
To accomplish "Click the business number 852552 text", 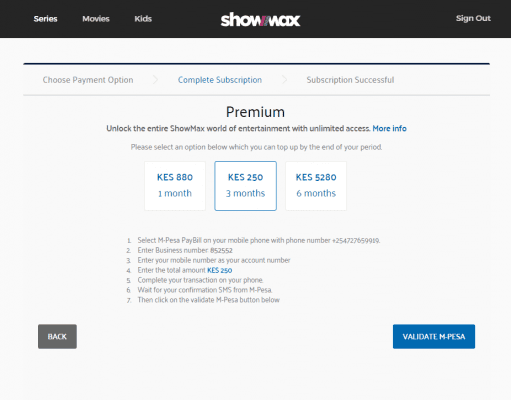I will pyautogui.click(x=221, y=250).
